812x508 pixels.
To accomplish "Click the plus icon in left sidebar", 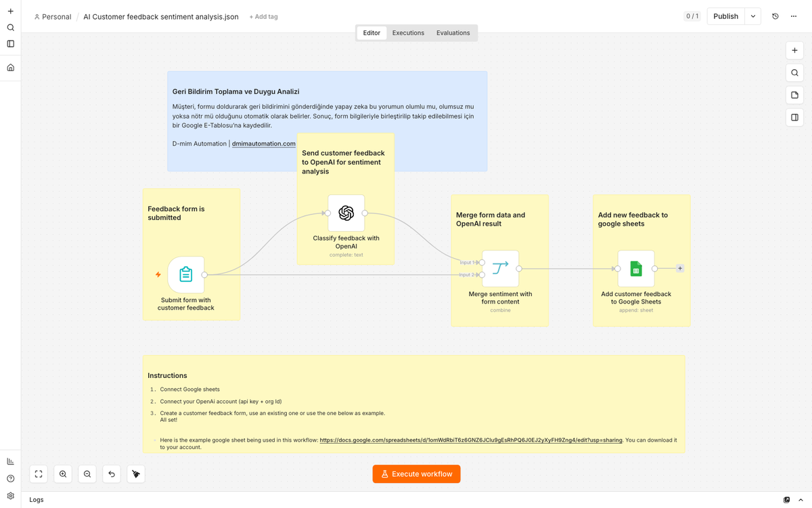I will [10, 12].
